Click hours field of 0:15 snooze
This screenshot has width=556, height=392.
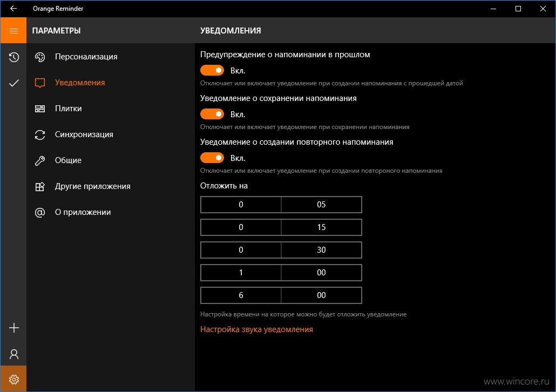pyautogui.click(x=241, y=227)
